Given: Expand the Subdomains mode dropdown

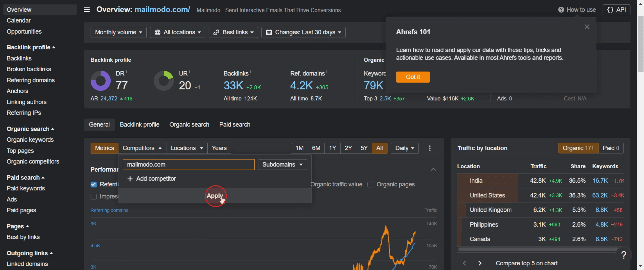Looking at the screenshot, I should click(x=282, y=164).
